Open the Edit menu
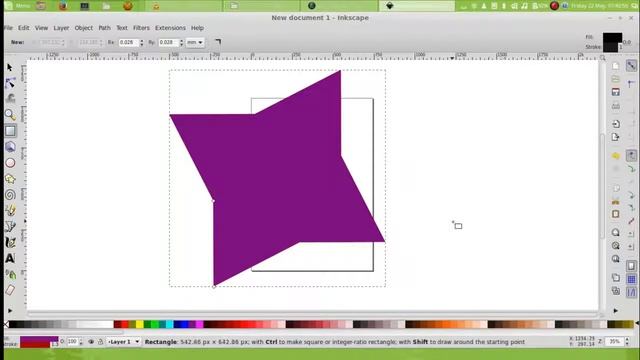This screenshot has height=360, width=640. [x=24, y=28]
